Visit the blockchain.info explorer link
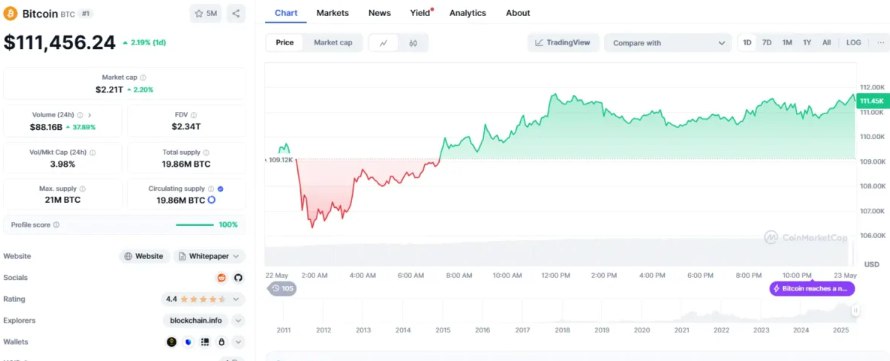This screenshot has width=890, height=361. pyautogui.click(x=196, y=321)
